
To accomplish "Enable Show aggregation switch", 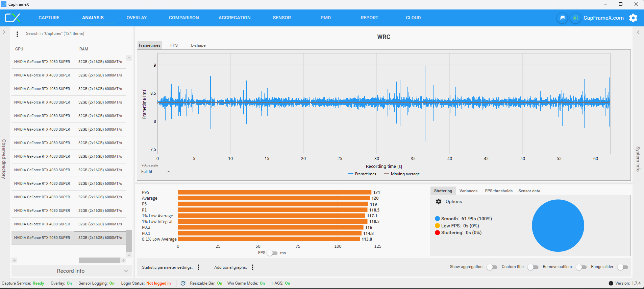I will (492, 267).
